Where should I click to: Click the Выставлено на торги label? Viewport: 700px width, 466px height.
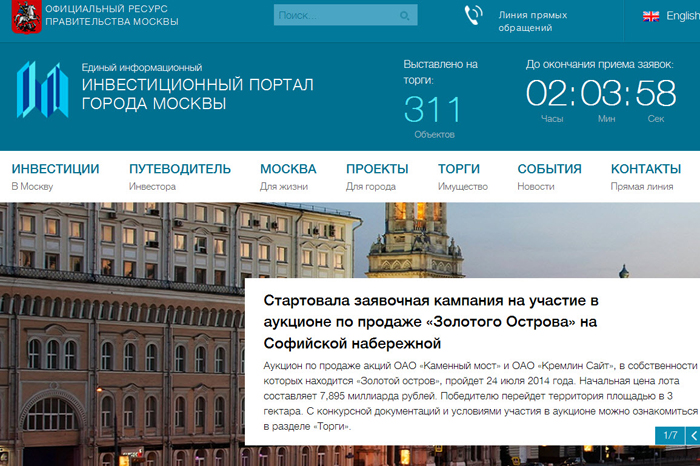(441, 72)
